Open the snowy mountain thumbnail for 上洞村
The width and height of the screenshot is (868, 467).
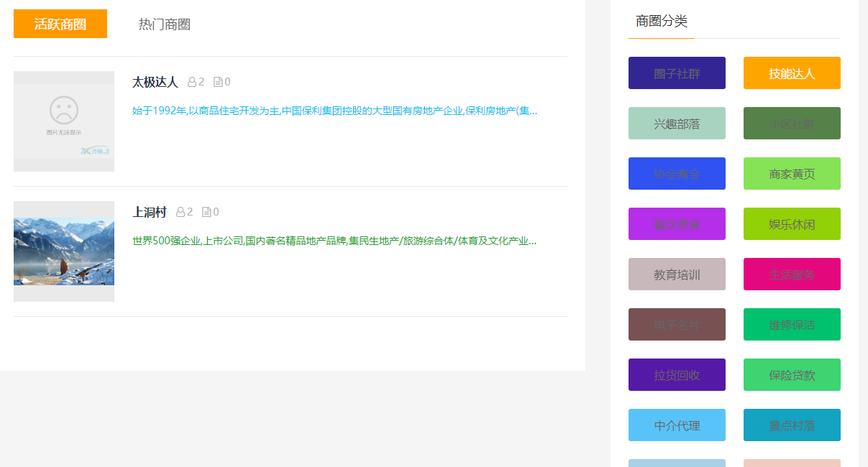tap(64, 251)
